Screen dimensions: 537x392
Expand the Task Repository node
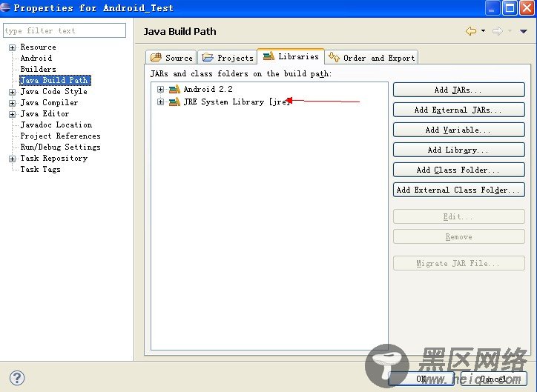12,159
